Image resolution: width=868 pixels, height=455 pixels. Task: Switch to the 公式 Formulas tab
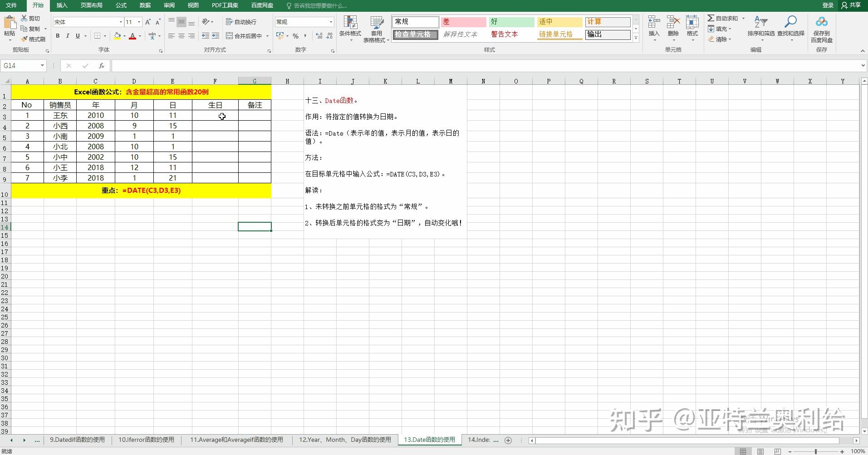pyautogui.click(x=121, y=5)
